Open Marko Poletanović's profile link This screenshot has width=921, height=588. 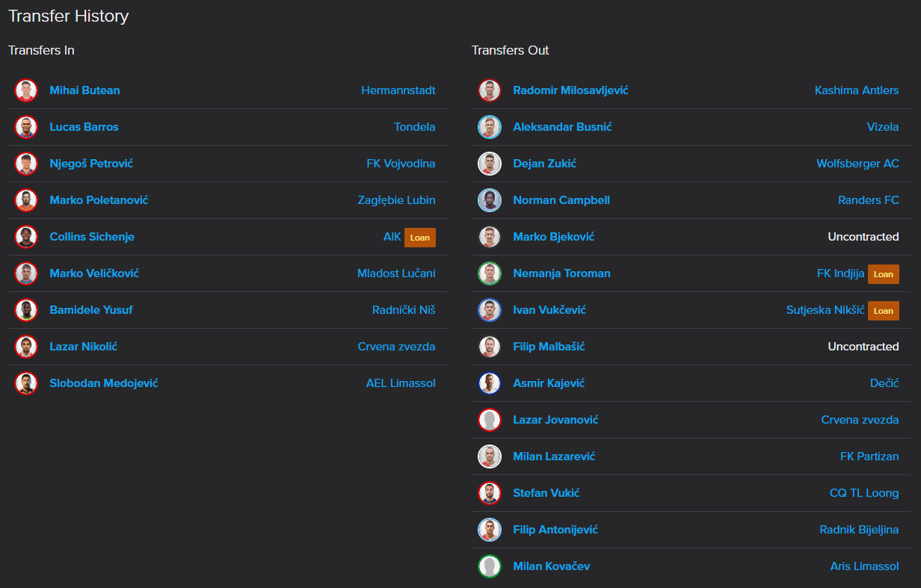pyautogui.click(x=99, y=200)
